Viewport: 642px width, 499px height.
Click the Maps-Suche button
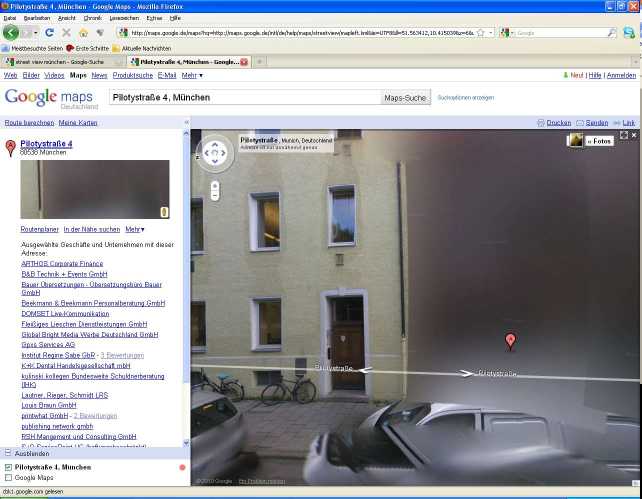point(405,98)
